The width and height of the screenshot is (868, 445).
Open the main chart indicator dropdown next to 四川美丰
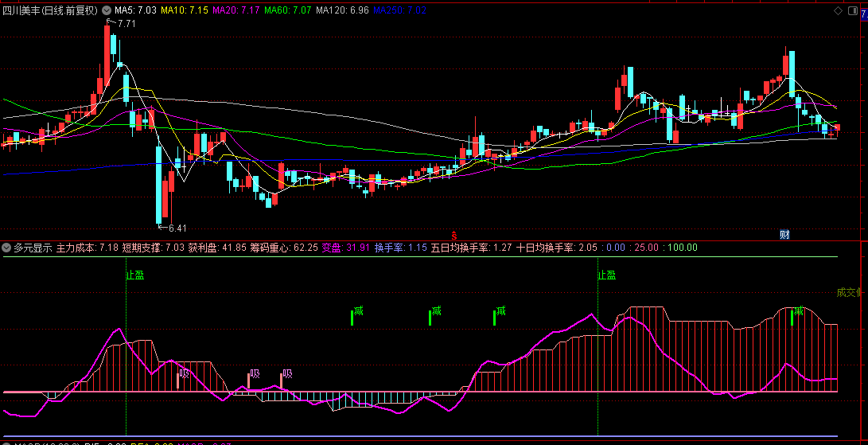tap(107, 10)
